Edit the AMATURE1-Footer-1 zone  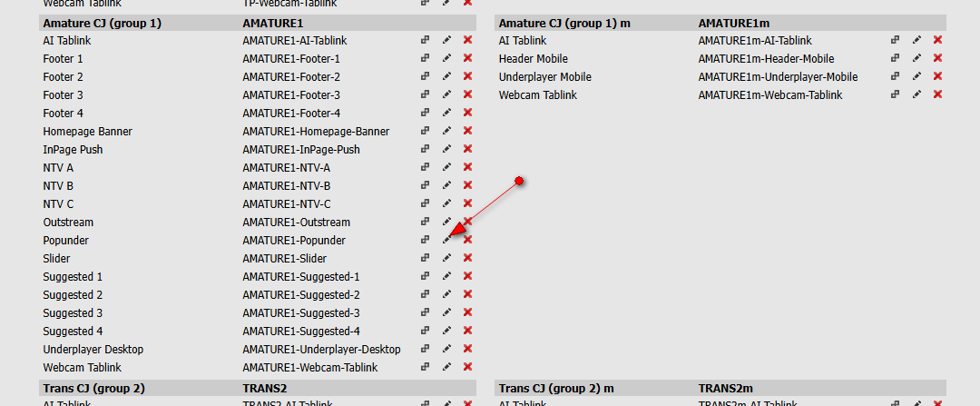446,59
